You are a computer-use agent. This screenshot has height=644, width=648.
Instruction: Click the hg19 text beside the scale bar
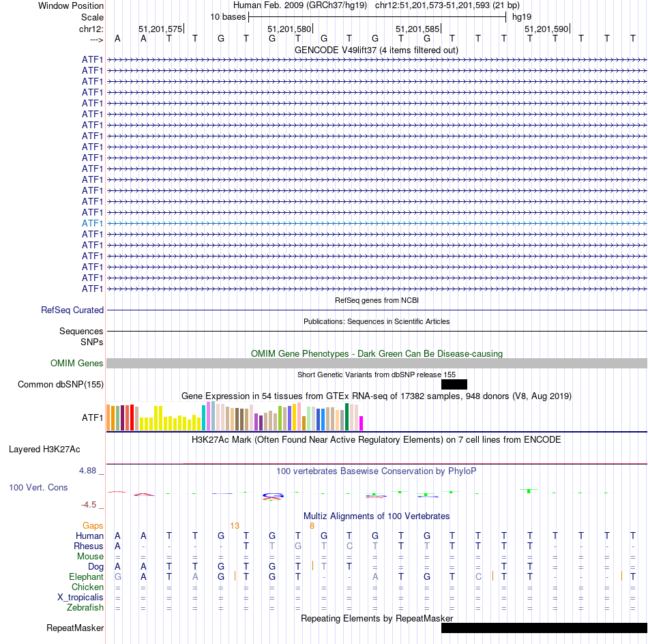pyautogui.click(x=522, y=17)
